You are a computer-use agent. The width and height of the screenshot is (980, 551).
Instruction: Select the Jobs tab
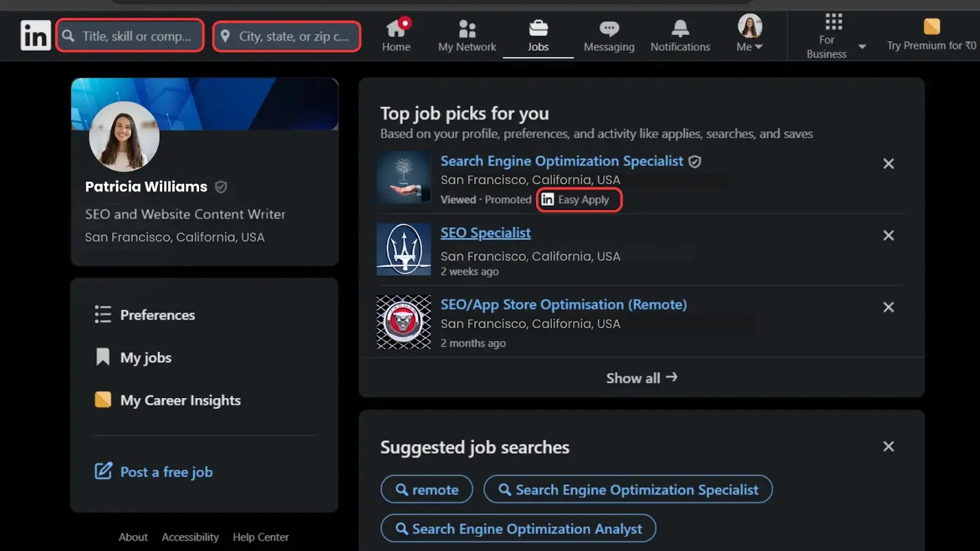(538, 36)
